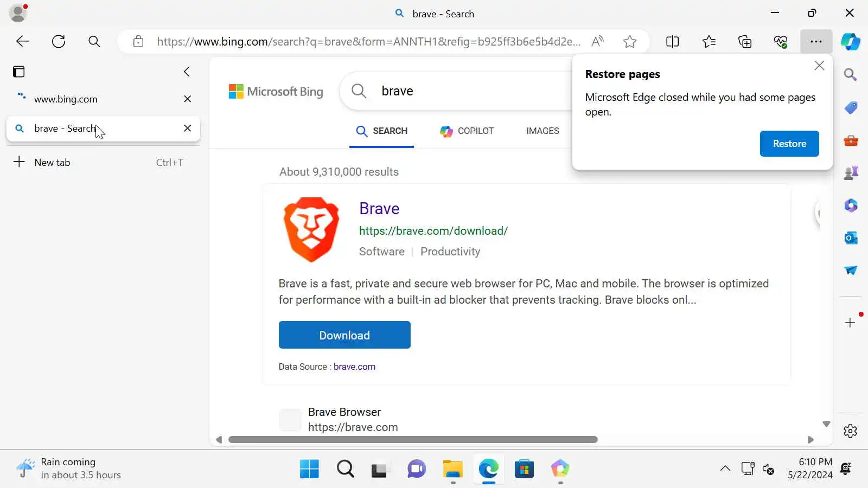This screenshot has width=868, height=488.
Task: Click the address bar URL
Action: [368, 41]
